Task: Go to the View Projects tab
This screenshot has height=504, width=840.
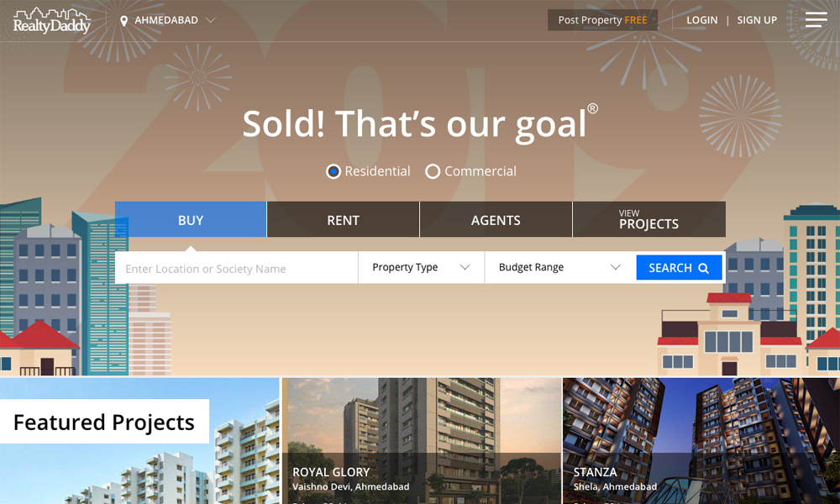Action: click(x=649, y=219)
